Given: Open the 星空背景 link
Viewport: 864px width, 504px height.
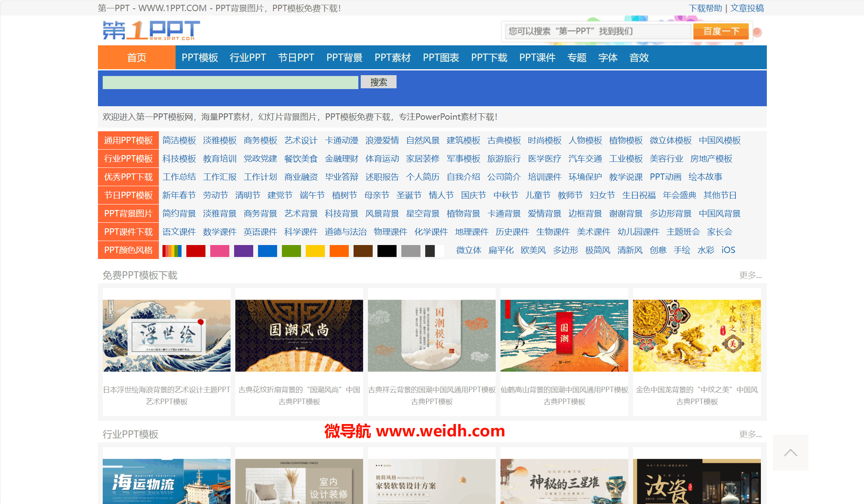Looking at the screenshot, I should (x=423, y=214).
